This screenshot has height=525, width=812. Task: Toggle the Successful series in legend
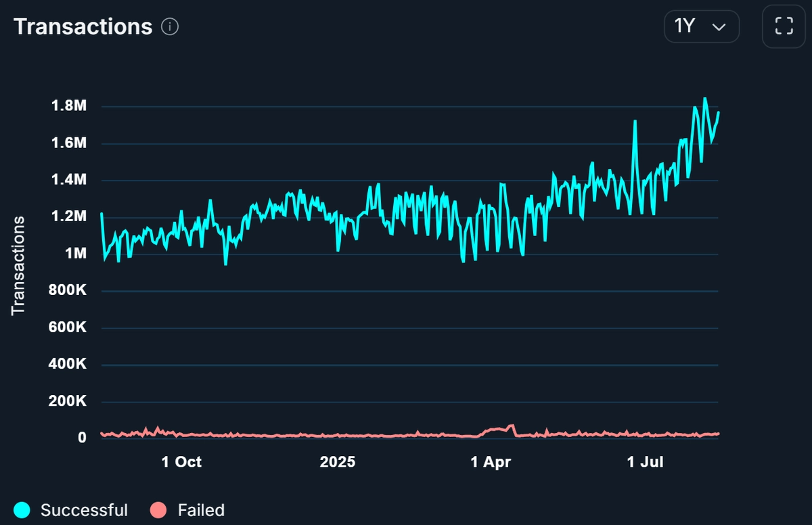pyautogui.click(x=72, y=510)
